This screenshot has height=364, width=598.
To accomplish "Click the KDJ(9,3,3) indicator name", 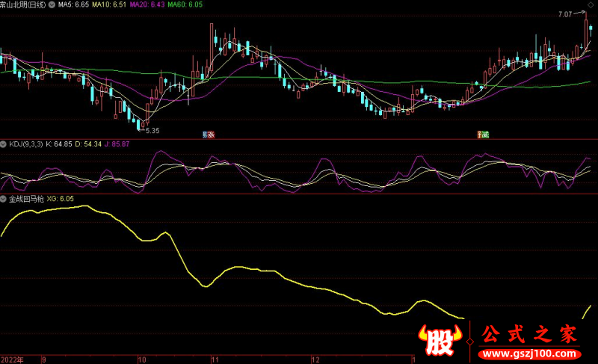I will click(25, 144).
